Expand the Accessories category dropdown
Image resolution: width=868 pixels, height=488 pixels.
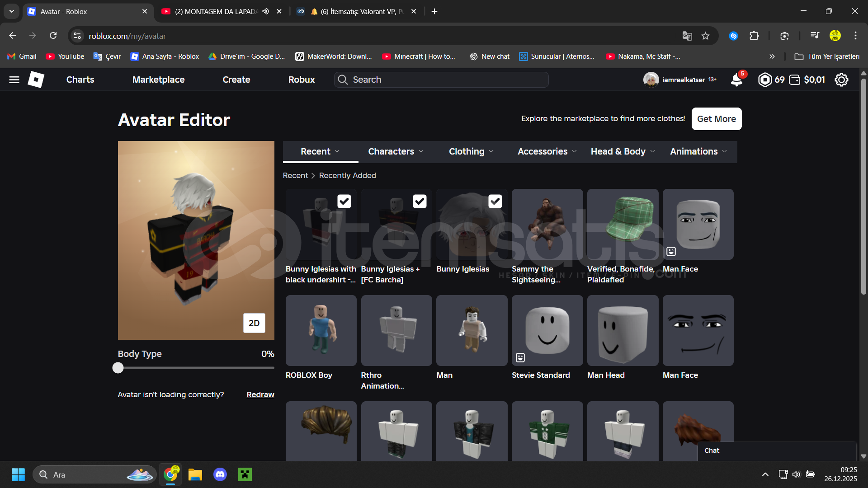[x=547, y=152]
